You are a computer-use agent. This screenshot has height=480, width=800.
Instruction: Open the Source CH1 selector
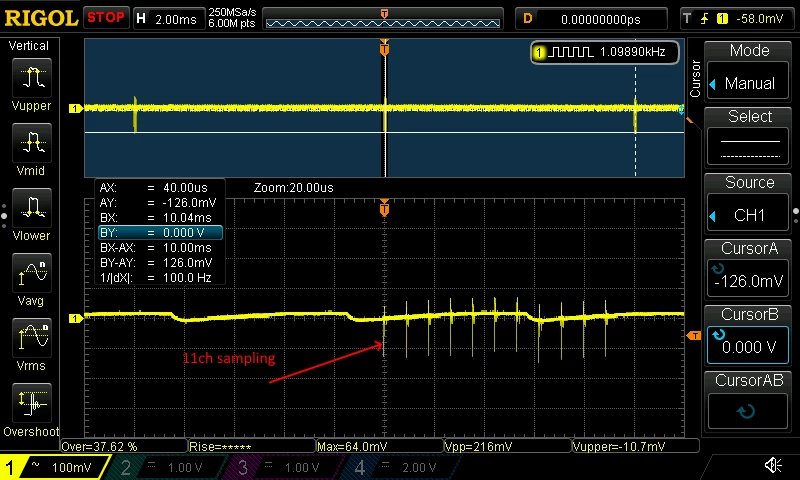(747, 215)
